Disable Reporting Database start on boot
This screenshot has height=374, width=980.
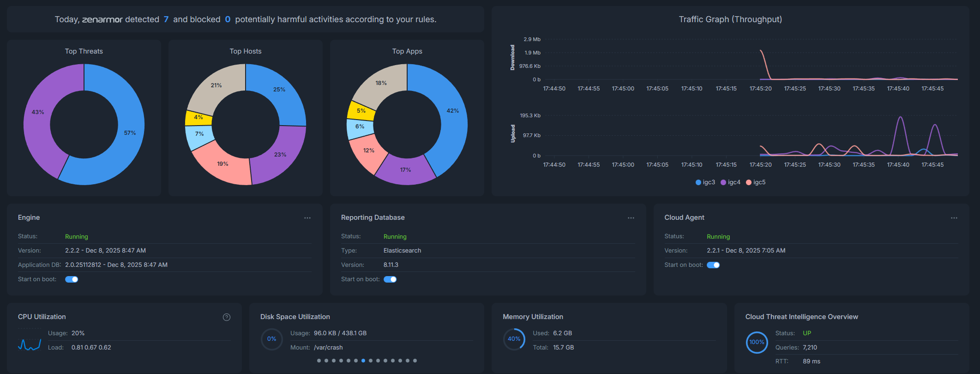point(390,279)
